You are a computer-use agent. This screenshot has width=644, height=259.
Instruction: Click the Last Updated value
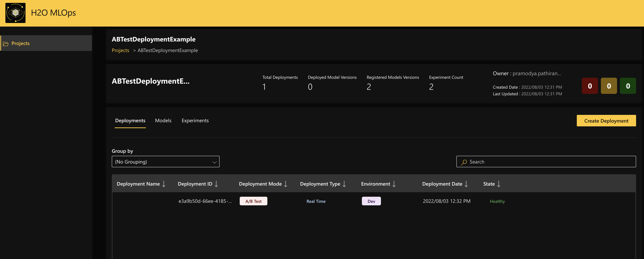(542, 94)
